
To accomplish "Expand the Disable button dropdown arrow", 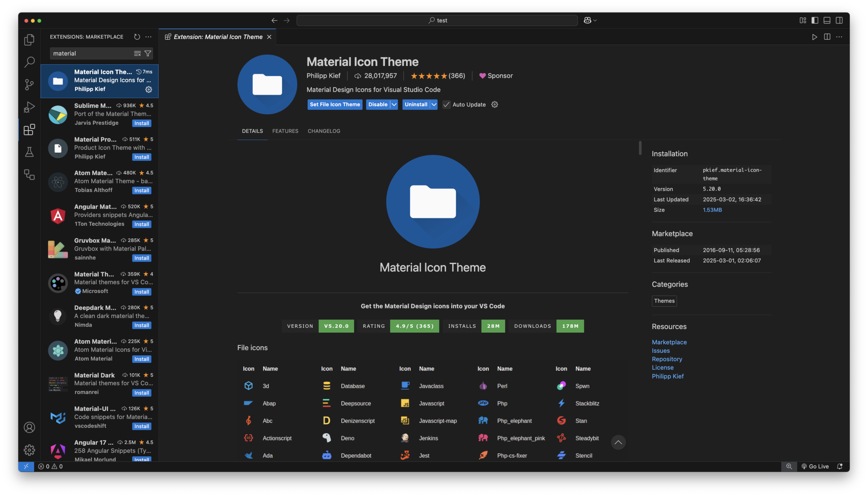I will tap(394, 105).
